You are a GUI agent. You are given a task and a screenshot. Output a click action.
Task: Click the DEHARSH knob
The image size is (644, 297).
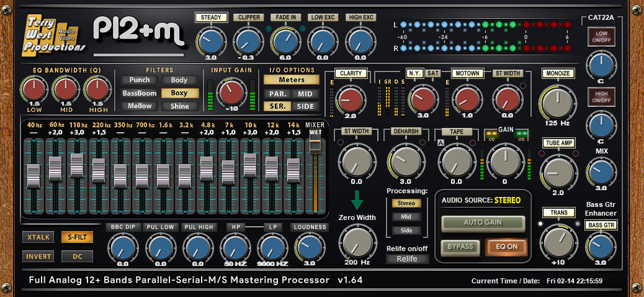(406, 162)
